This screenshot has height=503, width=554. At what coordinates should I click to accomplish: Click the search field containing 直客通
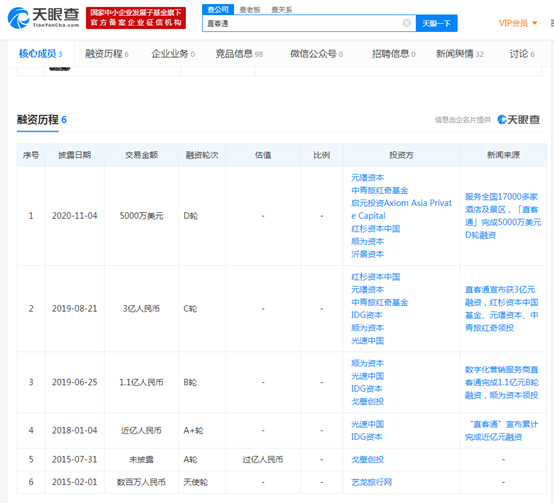(x=309, y=23)
